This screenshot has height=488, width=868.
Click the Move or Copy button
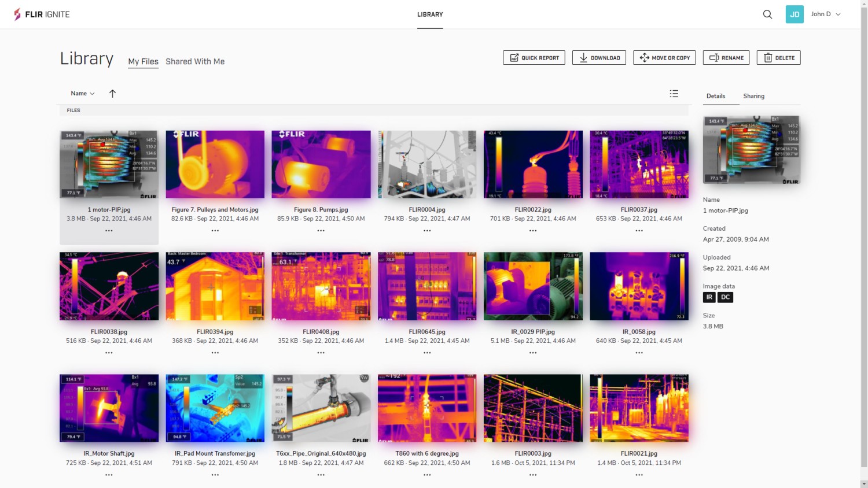point(664,58)
